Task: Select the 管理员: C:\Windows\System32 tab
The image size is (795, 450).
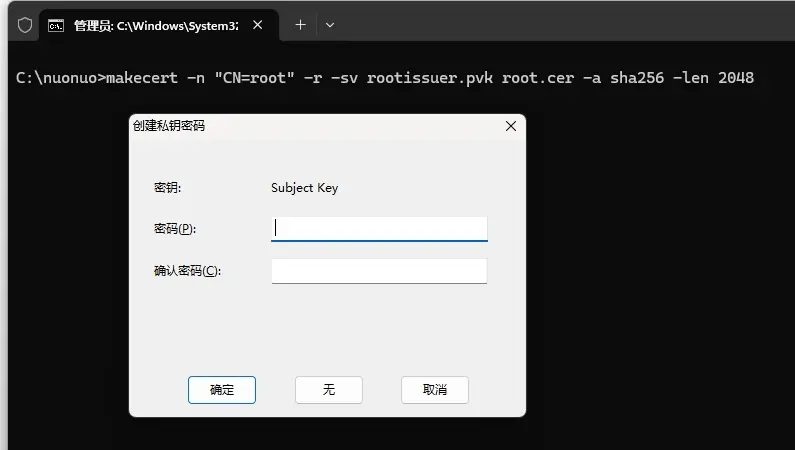Action: click(x=150, y=25)
